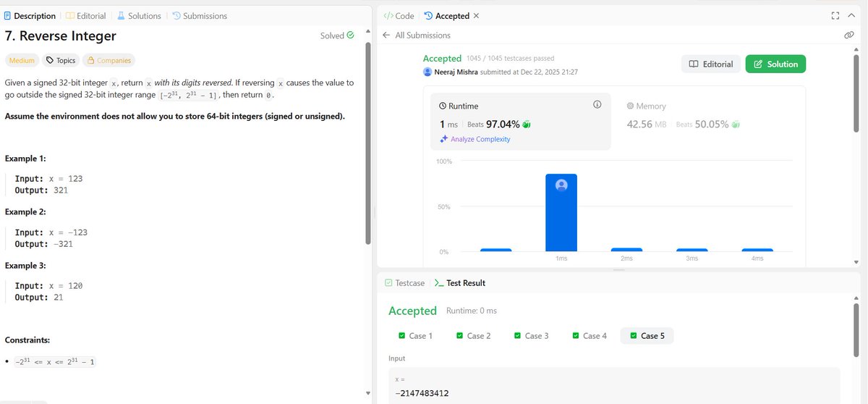Click the 'Accepted' submission status heading

(x=442, y=58)
